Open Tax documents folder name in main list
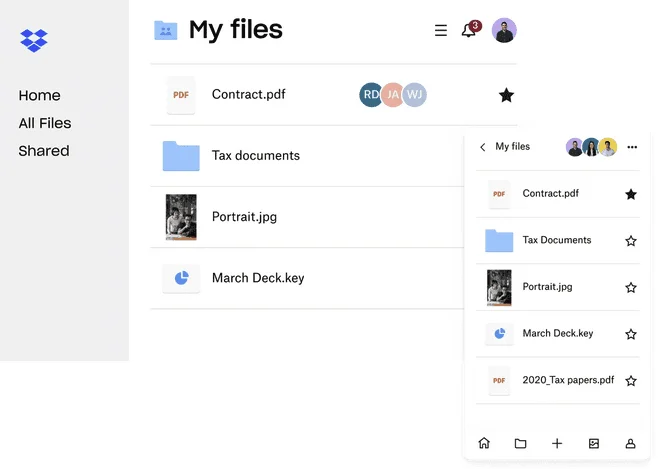This screenshot has height=469, width=662. (256, 156)
